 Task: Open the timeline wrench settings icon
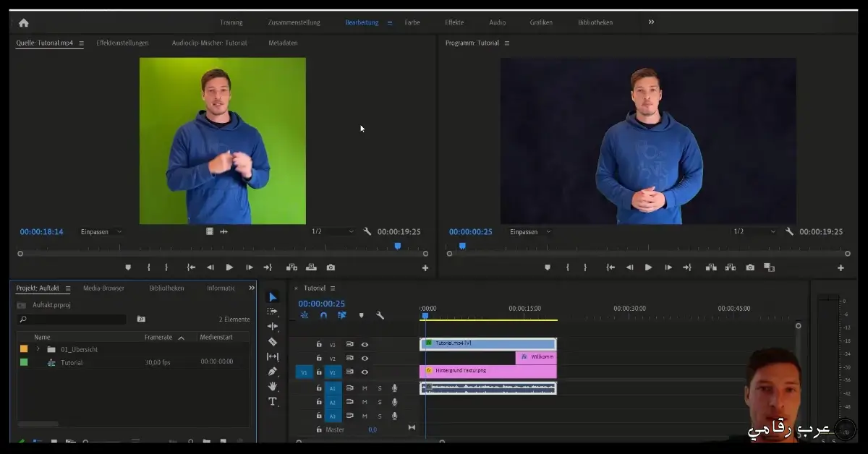click(380, 315)
